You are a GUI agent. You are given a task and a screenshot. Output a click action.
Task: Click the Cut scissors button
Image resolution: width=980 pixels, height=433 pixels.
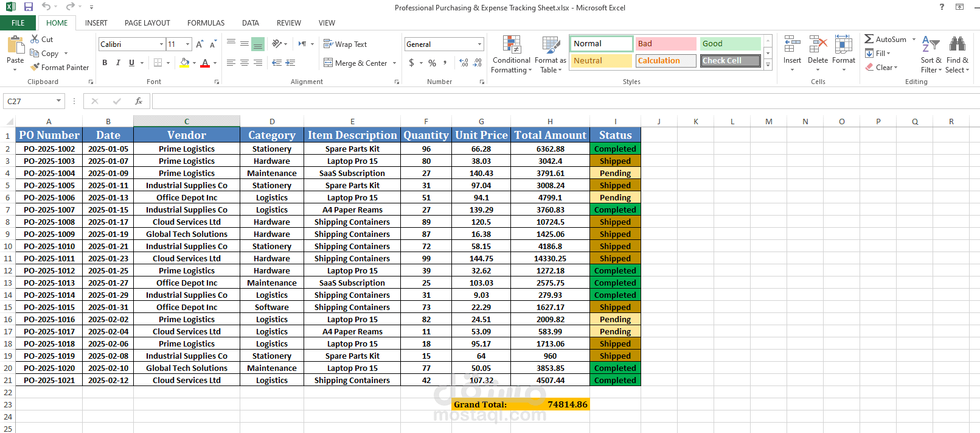point(42,39)
